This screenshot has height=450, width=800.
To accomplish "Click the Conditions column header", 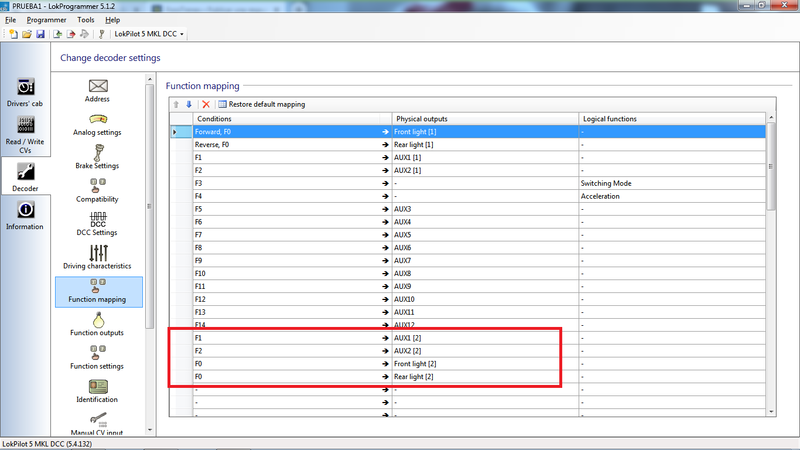I will click(x=292, y=119).
